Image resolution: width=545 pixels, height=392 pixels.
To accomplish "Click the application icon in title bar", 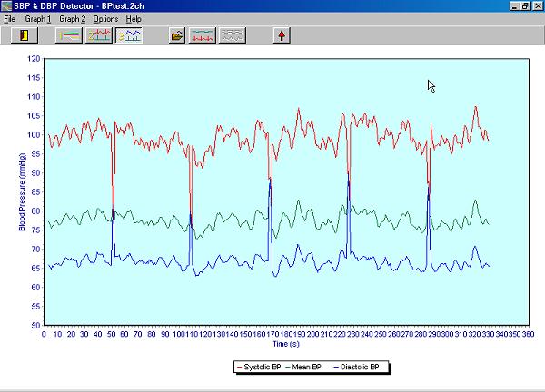I will pos(8,6).
